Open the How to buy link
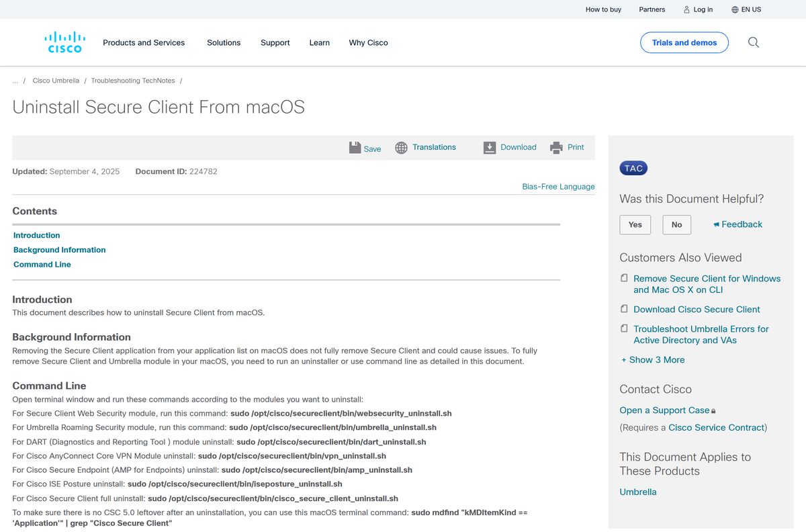 point(603,9)
